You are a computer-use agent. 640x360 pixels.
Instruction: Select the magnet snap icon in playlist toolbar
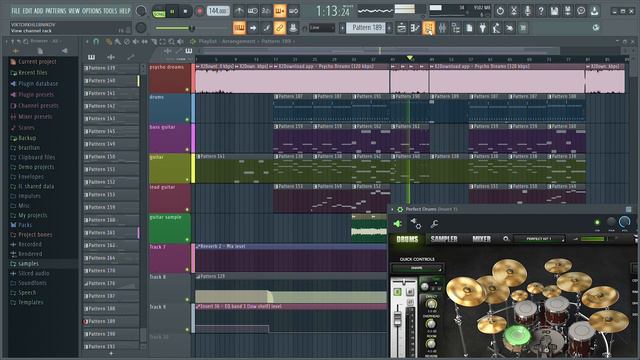point(96,41)
